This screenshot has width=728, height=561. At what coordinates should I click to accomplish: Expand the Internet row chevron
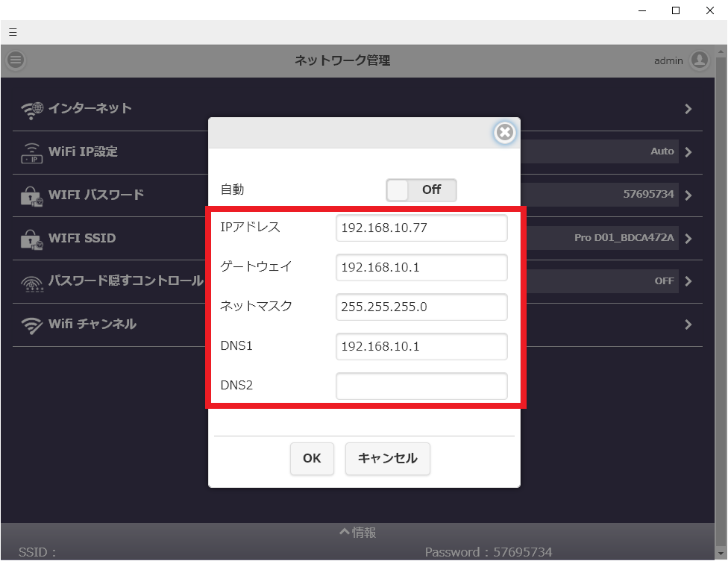click(x=688, y=109)
